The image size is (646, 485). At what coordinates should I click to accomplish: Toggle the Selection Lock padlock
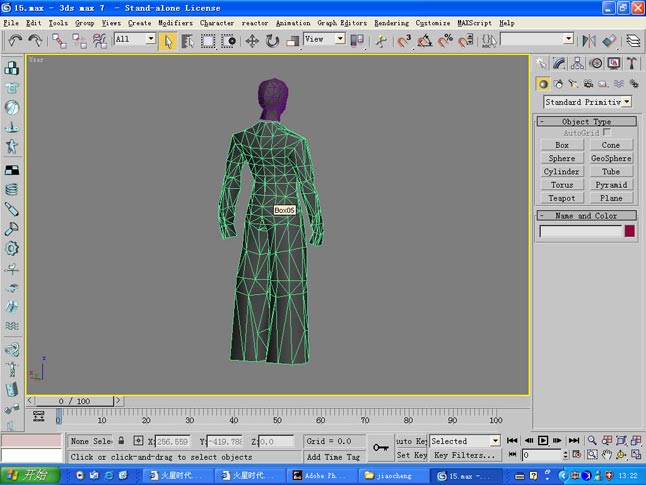(121, 440)
